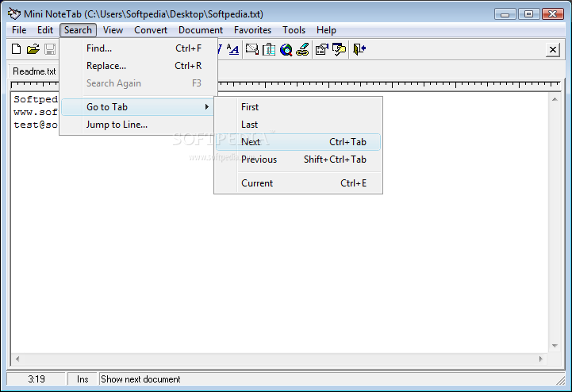Open the View menu
This screenshot has width=572, height=392.
tap(113, 30)
